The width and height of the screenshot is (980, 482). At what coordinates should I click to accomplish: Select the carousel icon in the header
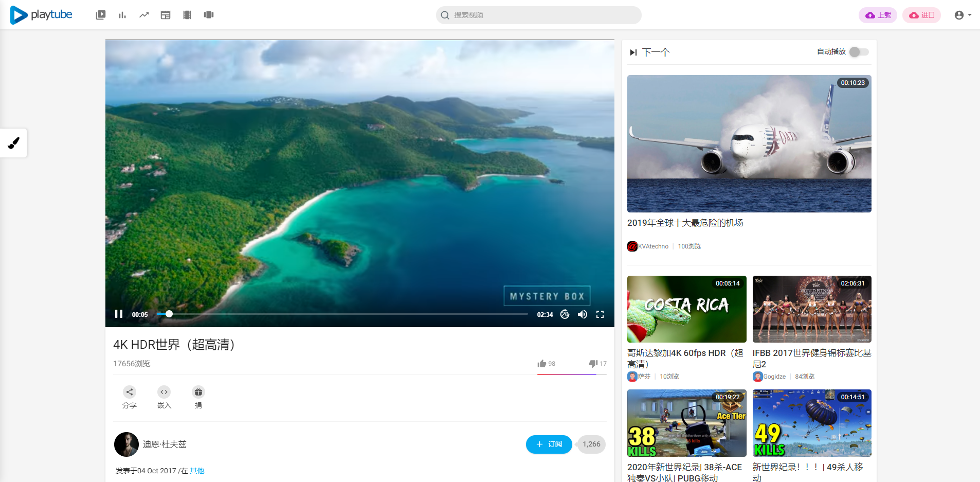[209, 15]
